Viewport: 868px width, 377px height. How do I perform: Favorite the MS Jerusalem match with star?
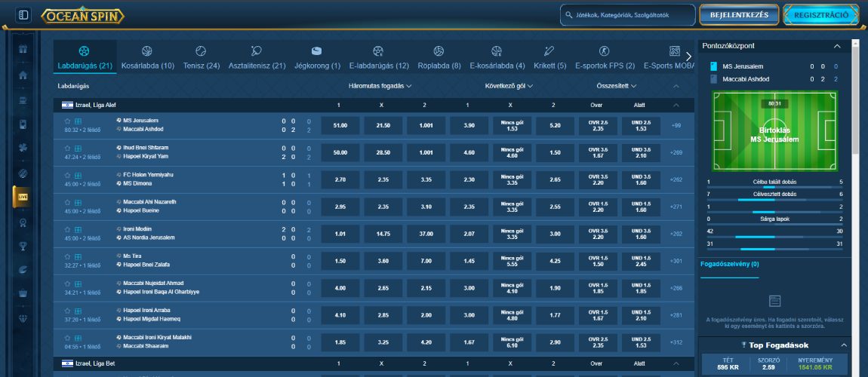pyautogui.click(x=67, y=121)
